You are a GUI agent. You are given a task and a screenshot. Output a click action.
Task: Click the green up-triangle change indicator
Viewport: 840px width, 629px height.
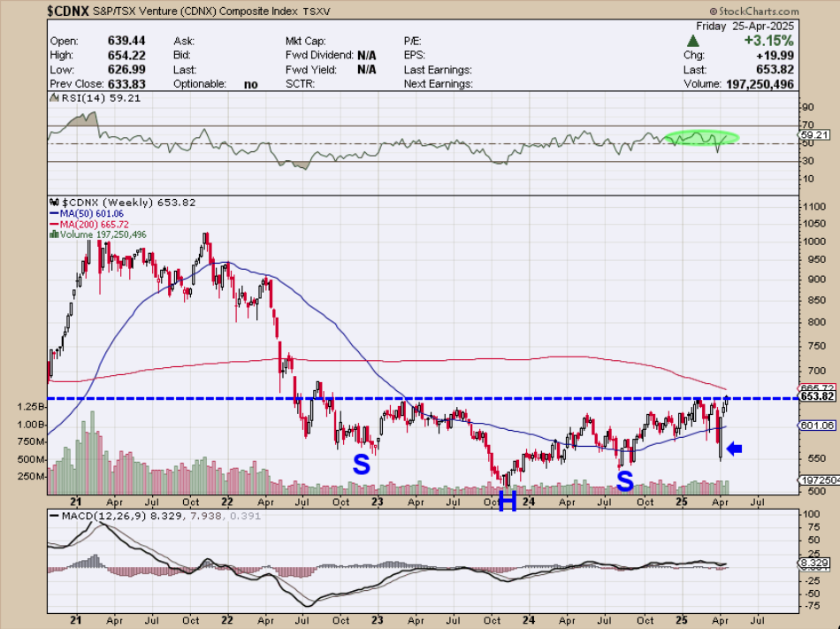click(692, 41)
